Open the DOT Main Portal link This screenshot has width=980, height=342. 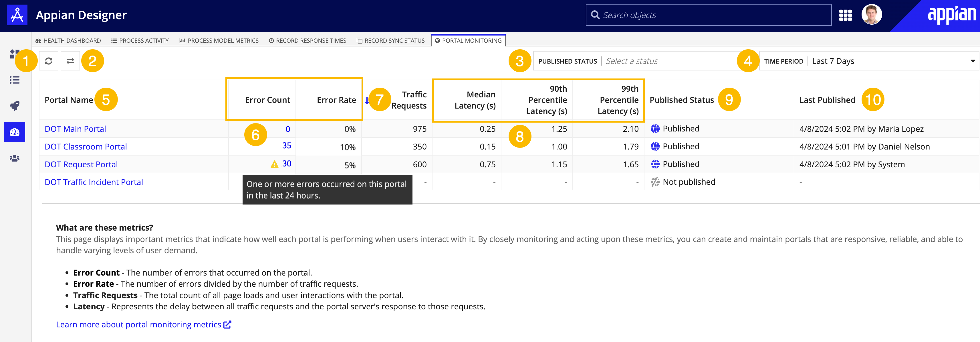tap(75, 129)
